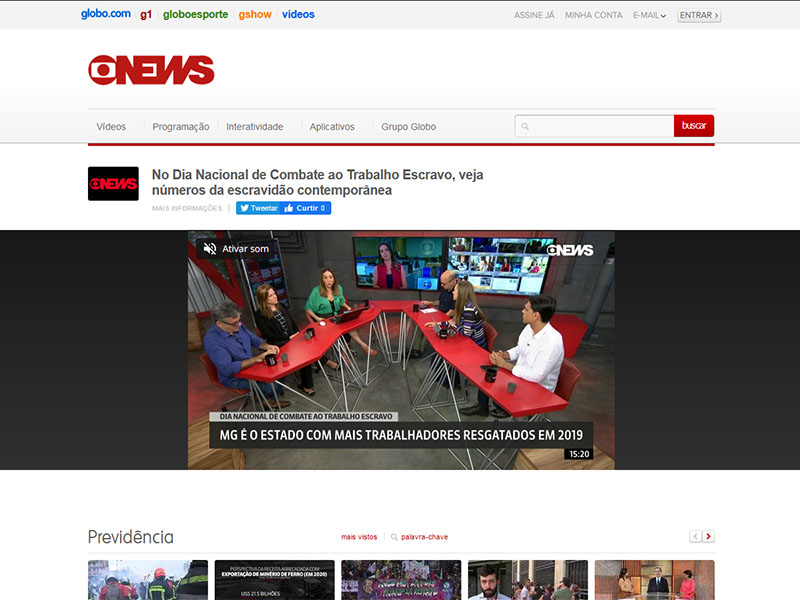Open the Interatividade menu item
Screen dimensions: 800x600
tap(255, 127)
